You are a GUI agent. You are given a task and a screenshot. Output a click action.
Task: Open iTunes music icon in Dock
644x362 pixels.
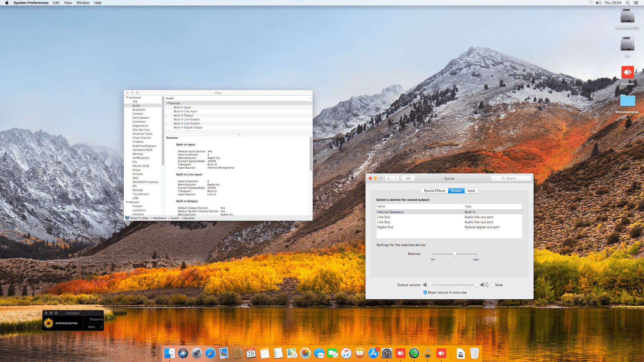346,353
